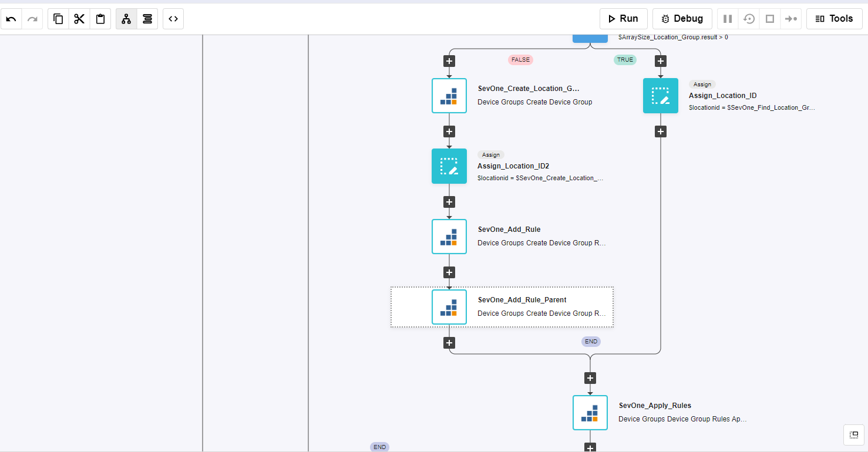Click the Undo arrow icon
868x452 pixels.
point(11,19)
